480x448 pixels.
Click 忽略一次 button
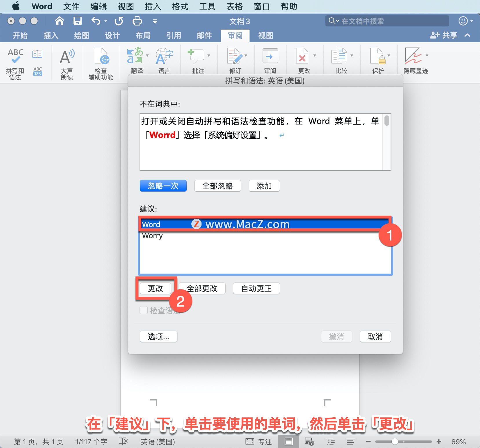(x=163, y=186)
